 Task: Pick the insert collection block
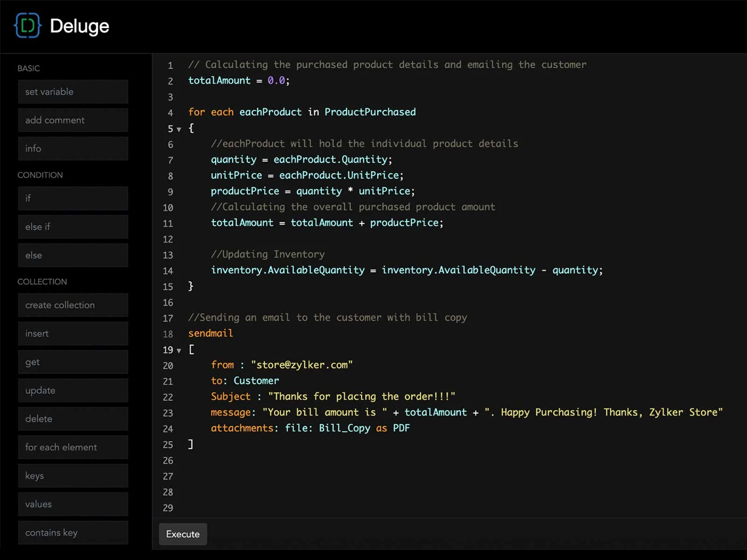(x=73, y=334)
